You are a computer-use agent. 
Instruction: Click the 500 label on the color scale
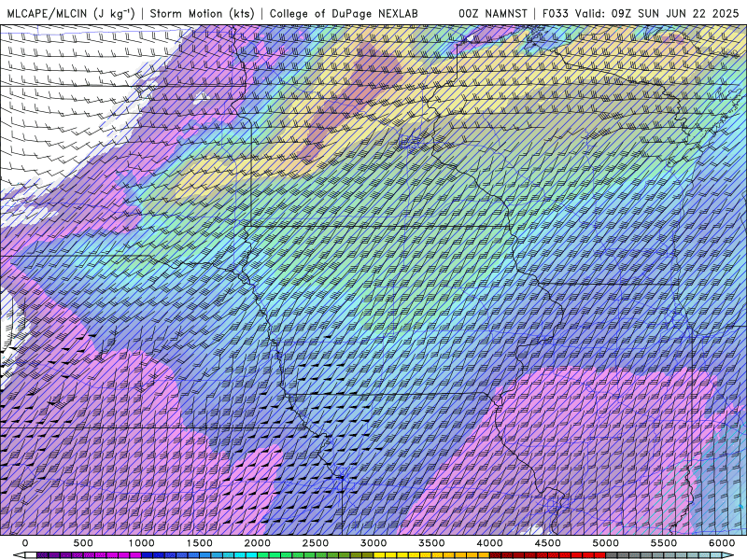(83, 543)
